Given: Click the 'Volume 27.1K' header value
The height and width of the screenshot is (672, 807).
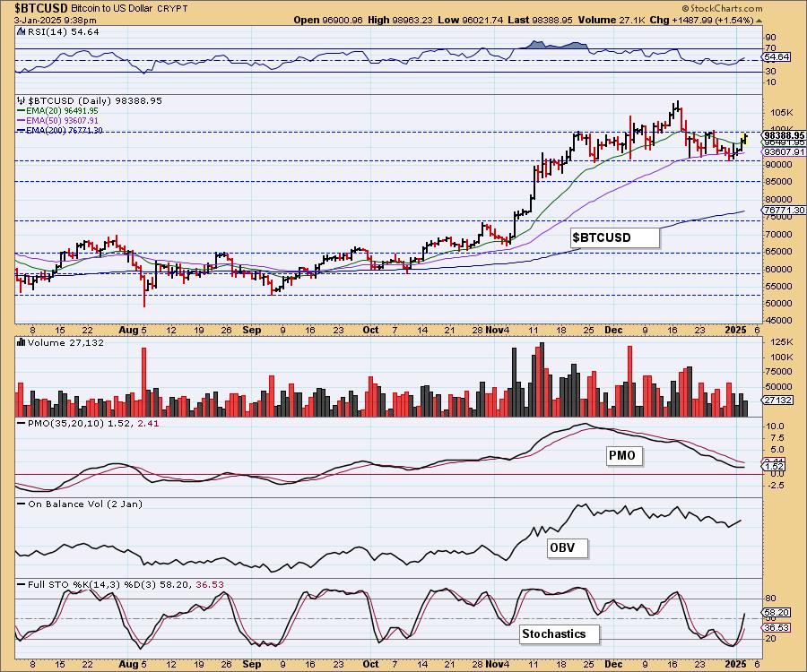Looking at the screenshot, I should [x=611, y=20].
